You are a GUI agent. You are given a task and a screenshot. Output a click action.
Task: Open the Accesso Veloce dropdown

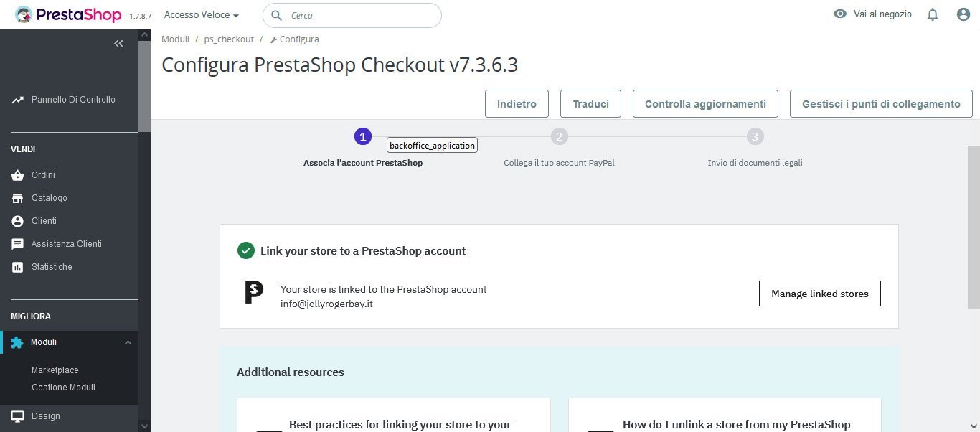click(201, 14)
